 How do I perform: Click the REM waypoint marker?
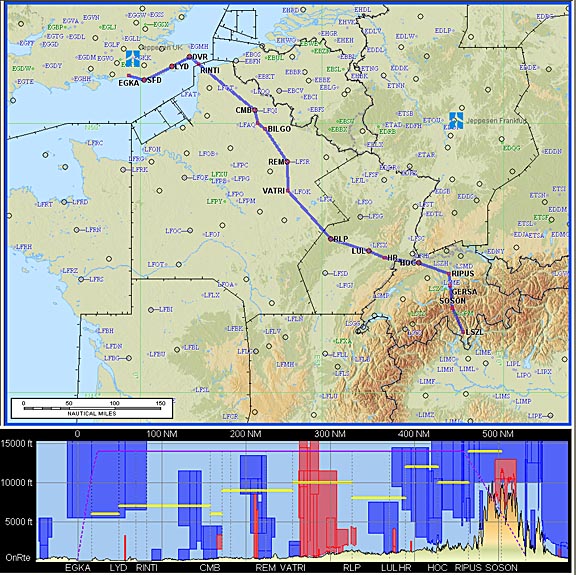point(287,162)
